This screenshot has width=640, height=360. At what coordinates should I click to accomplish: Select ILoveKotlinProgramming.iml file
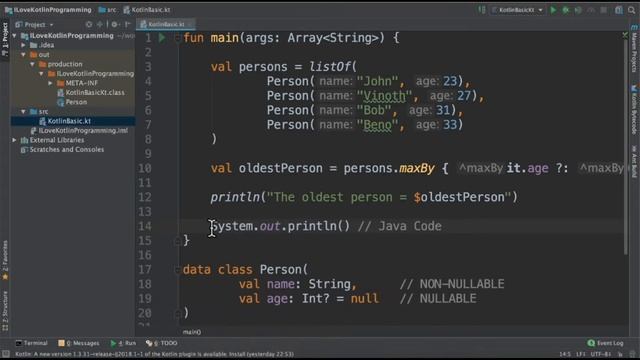[79, 131]
